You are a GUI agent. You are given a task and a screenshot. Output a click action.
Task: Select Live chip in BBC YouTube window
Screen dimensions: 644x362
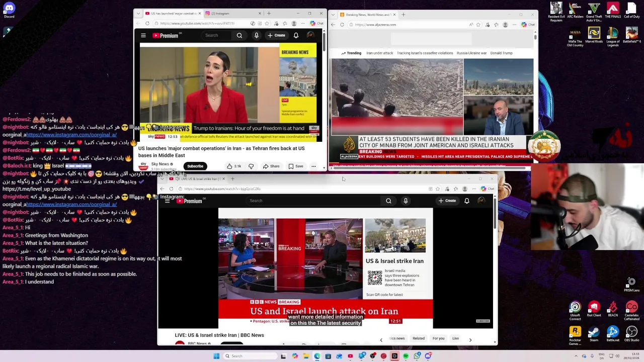[455, 338]
